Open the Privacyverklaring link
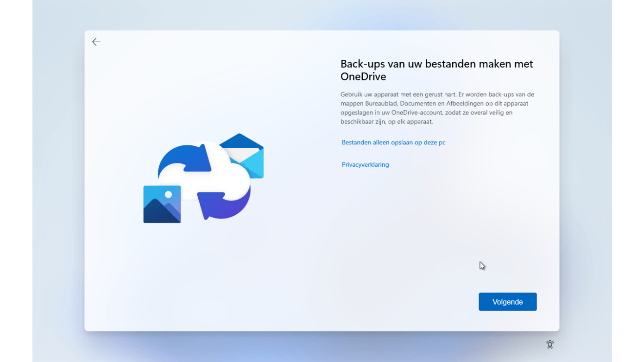Image resolution: width=644 pixels, height=362 pixels. 365,165
